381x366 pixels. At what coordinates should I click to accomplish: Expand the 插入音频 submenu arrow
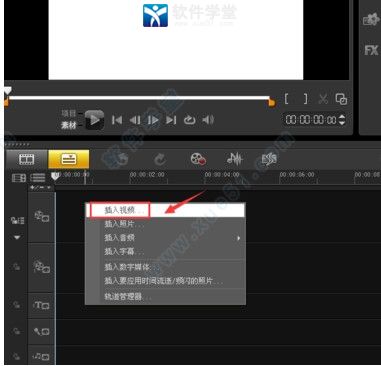238,238
